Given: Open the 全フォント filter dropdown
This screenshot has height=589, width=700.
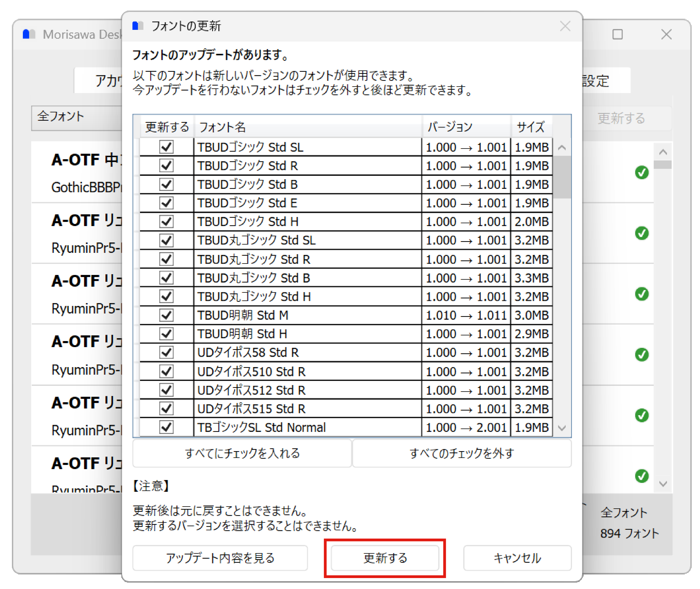Looking at the screenshot, I should click(x=77, y=118).
